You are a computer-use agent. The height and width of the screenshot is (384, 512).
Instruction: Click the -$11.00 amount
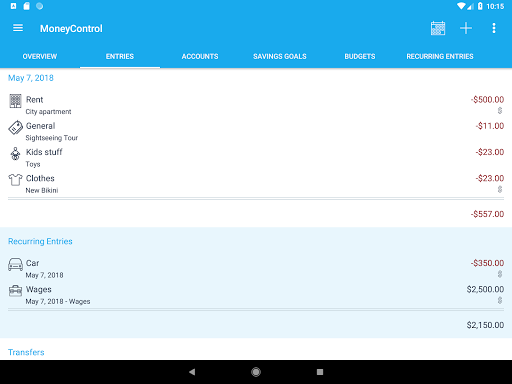(490, 126)
